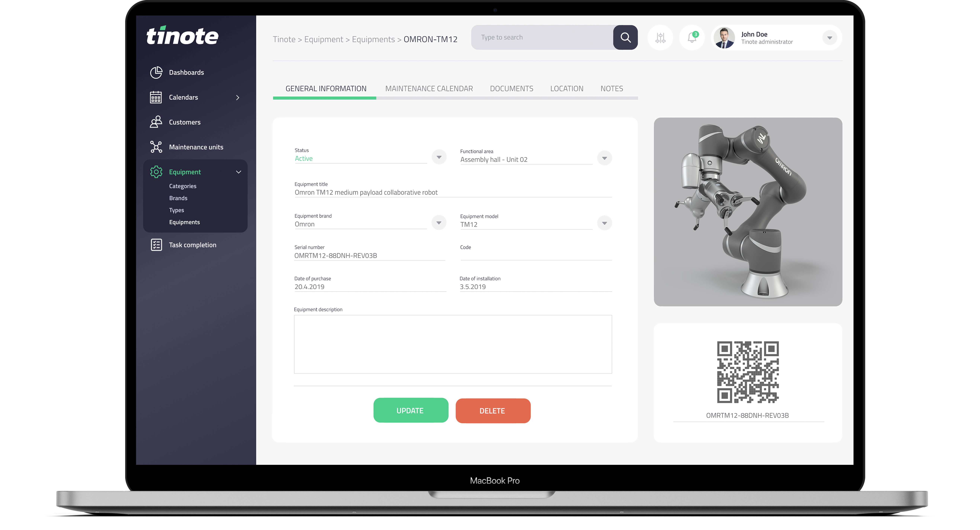Expand the Equipment menu section

pos(239,172)
